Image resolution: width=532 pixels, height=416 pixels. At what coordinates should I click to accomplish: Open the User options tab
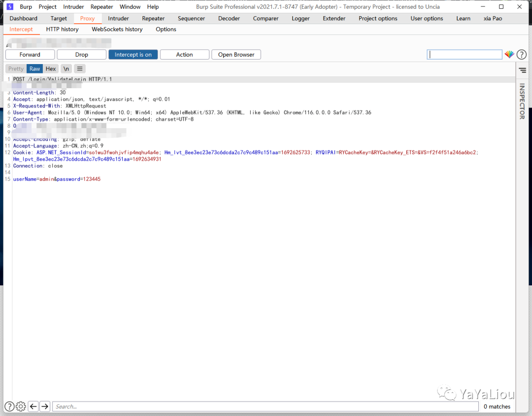coord(427,18)
